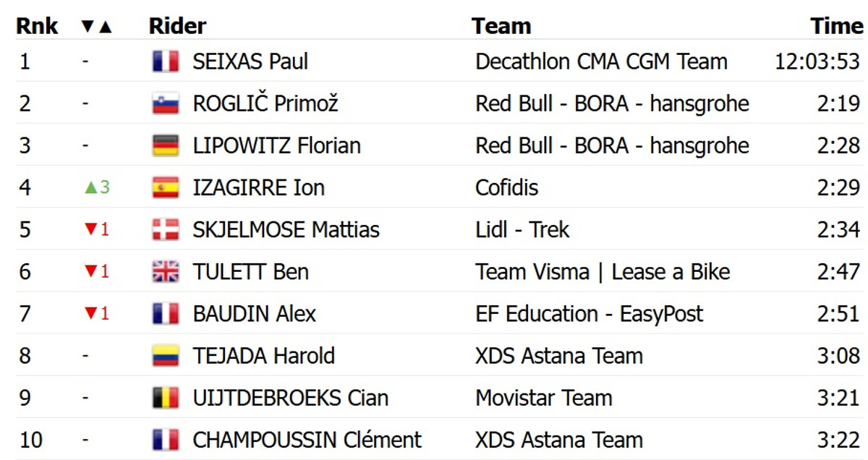Open rider page for SEIXAS Paul
Viewport: 868px width, 460px height.
[x=250, y=61]
